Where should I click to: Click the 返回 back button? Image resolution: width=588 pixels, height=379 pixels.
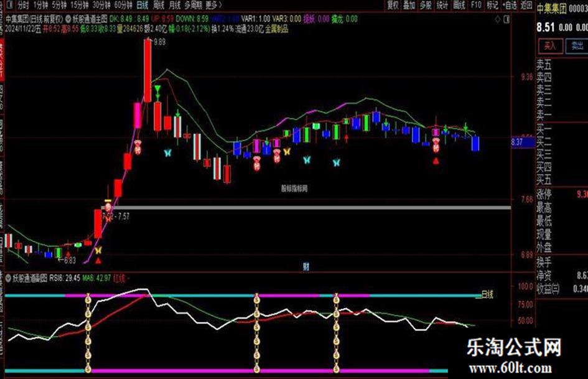click(526, 5)
